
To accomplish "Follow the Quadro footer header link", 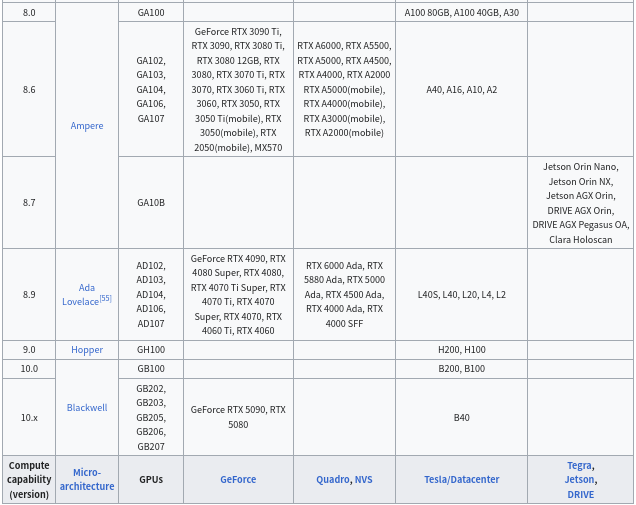I will pos(333,479).
